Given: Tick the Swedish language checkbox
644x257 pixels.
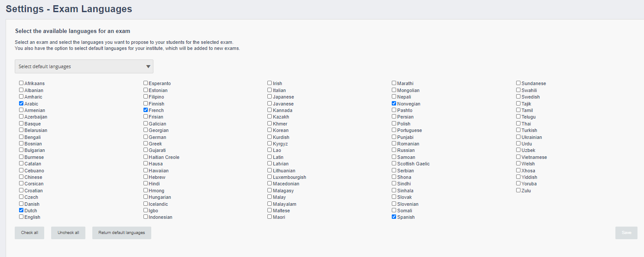Looking at the screenshot, I should click(x=518, y=96).
